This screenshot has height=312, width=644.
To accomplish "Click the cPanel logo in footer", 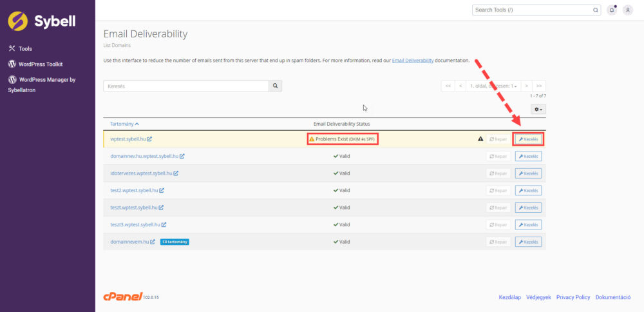I will coord(122,297).
